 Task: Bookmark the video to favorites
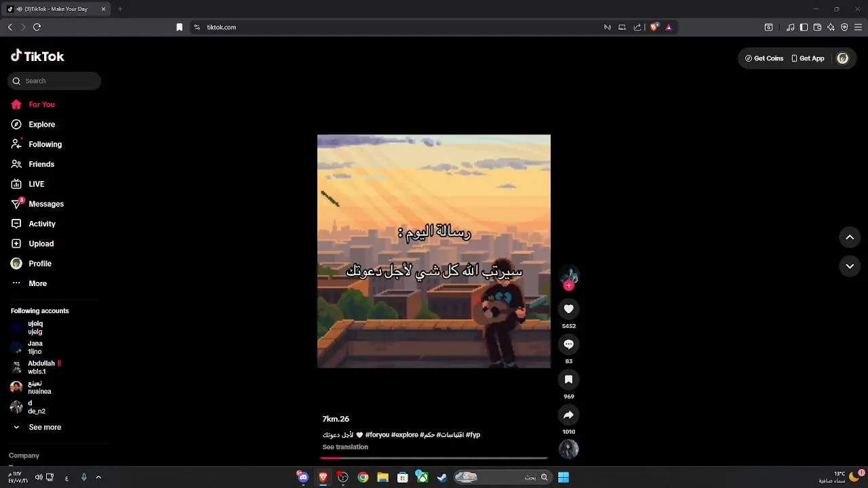click(x=568, y=380)
